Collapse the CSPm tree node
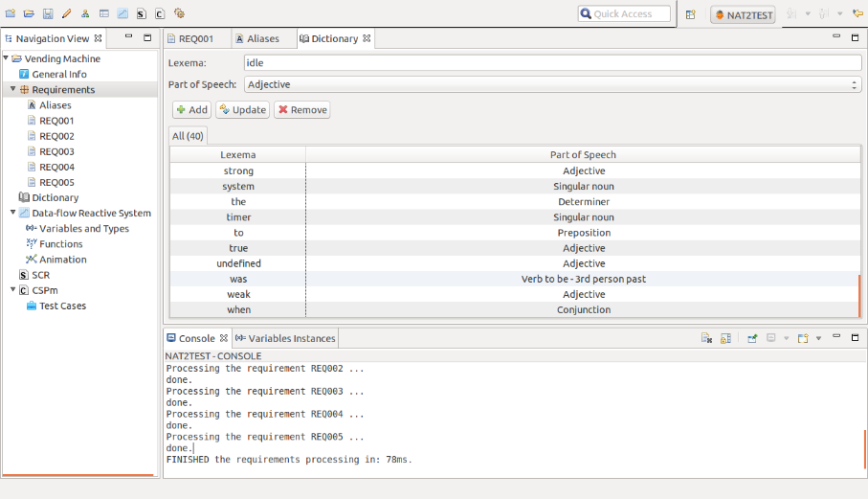Image resolution: width=868 pixels, height=499 pixels. (13, 289)
